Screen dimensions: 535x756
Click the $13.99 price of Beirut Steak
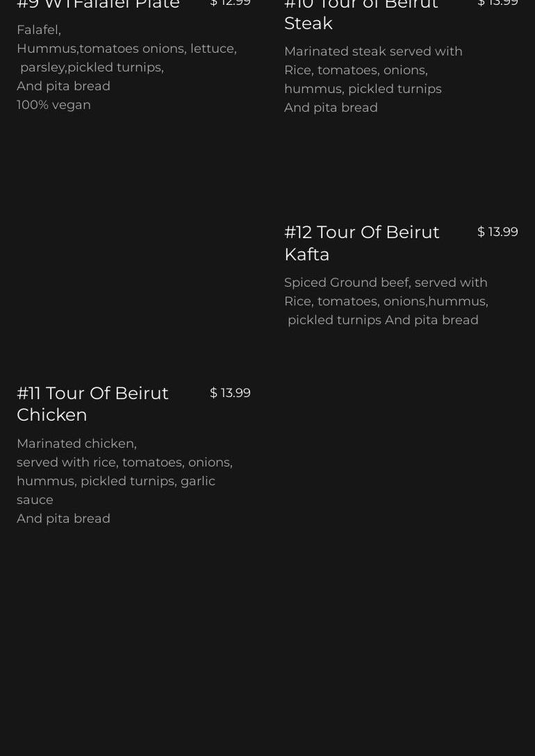click(497, 3)
